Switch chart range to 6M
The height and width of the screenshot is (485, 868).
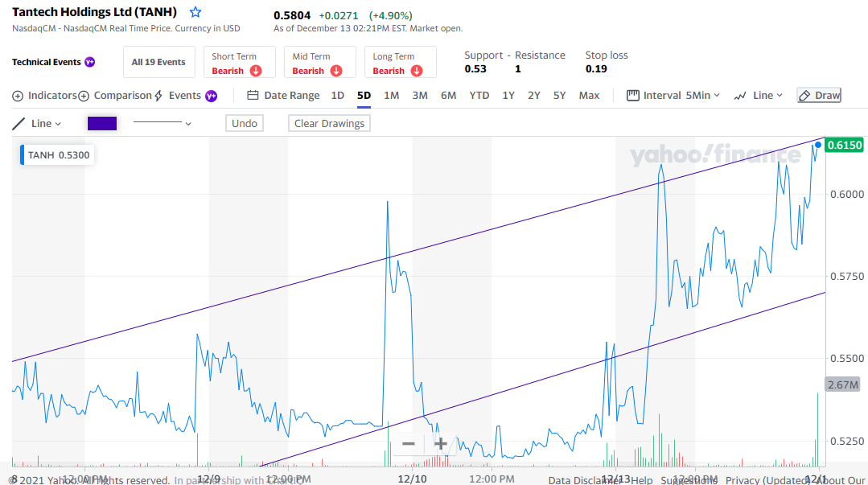448,95
